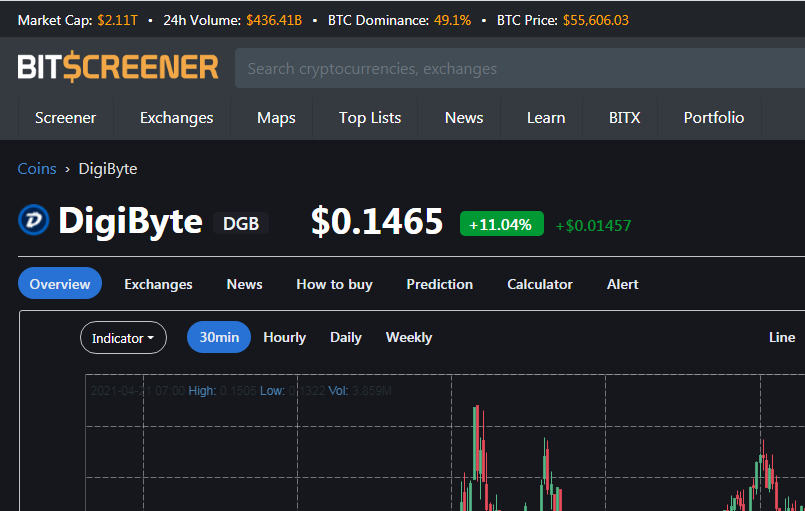
Task: Switch to the DigiByte News tab
Action: click(x=244, y=284)
